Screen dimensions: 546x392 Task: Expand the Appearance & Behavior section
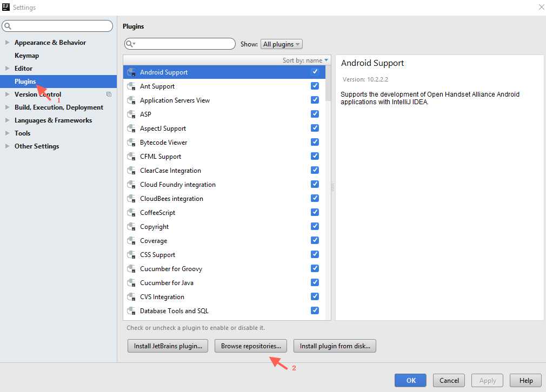(7, 43)
